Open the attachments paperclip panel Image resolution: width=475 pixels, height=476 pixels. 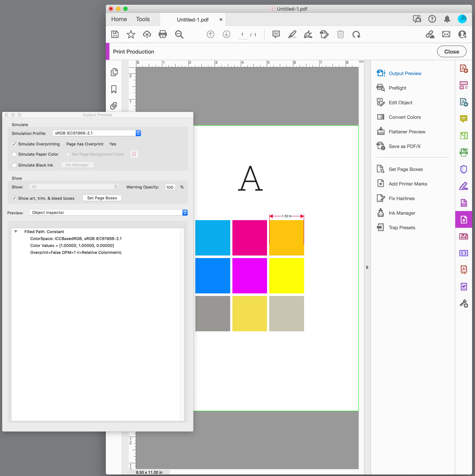click(x=114, y=106)
